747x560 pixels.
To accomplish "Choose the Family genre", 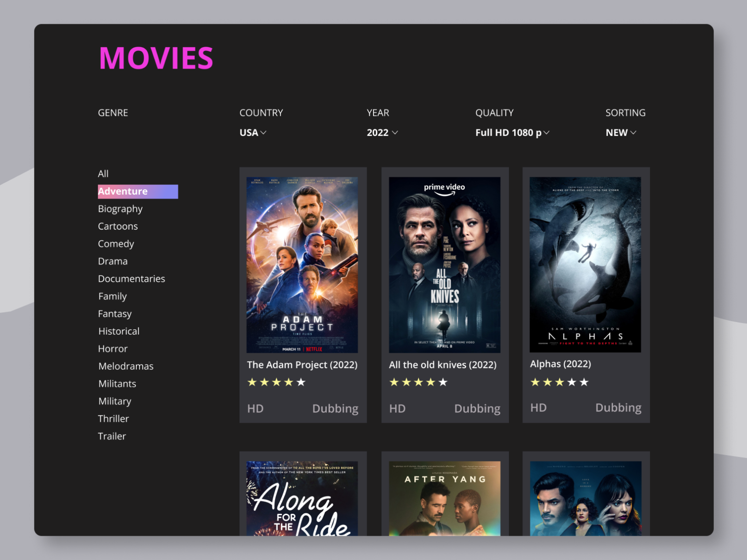I will [113, 296].
